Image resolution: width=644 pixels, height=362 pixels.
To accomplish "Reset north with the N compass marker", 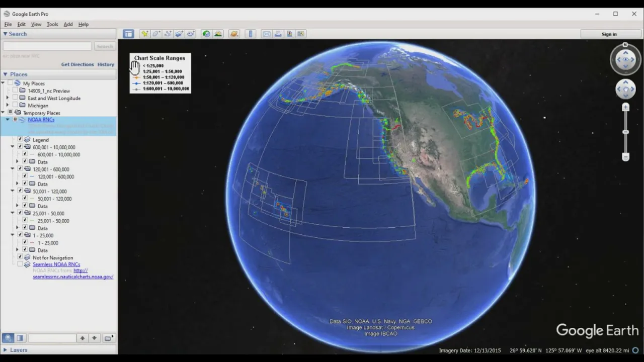I will pyautogui.click(x=625, y=45).
